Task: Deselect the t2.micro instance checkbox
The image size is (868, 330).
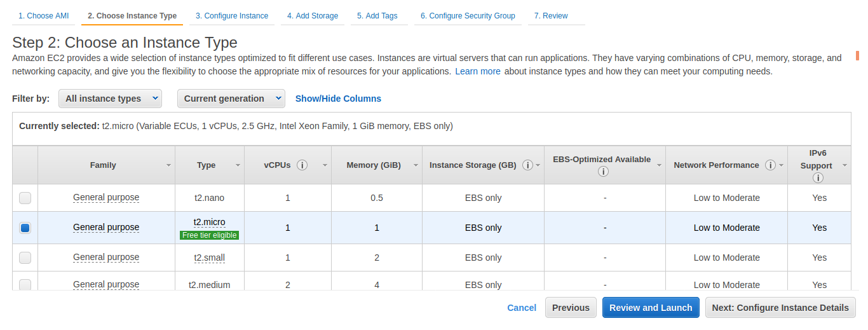Action: point(25,228)
